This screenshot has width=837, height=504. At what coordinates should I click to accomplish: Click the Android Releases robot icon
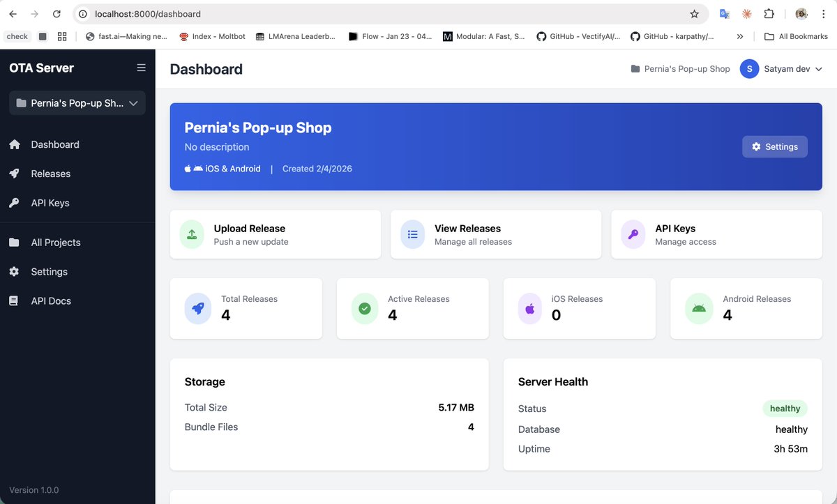coord(698,308)
